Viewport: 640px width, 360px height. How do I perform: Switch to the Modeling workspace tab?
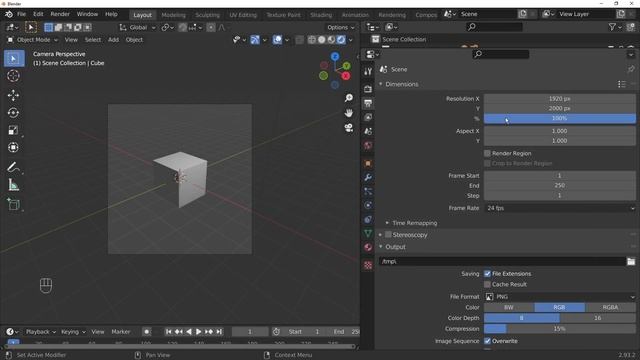[x=173, y=15]
